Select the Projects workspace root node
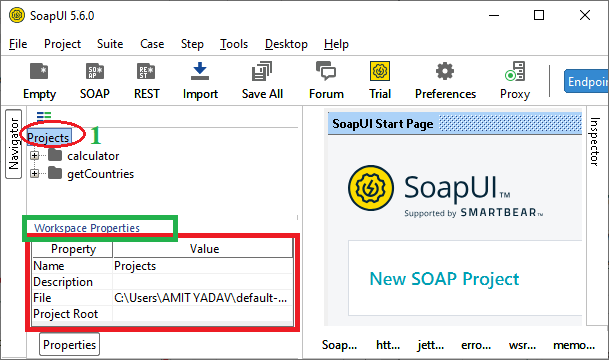This screenshot has height=361, width=609. [48, 138]
